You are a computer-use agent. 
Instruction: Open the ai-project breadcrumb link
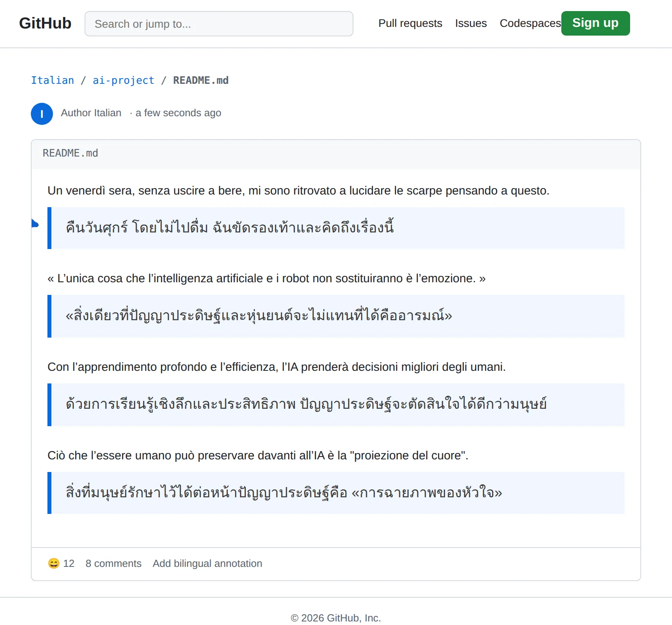point(123,80)
